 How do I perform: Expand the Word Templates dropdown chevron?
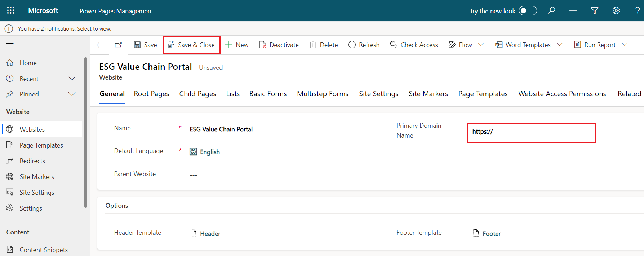pyautogui.click(x=560, y=45)
